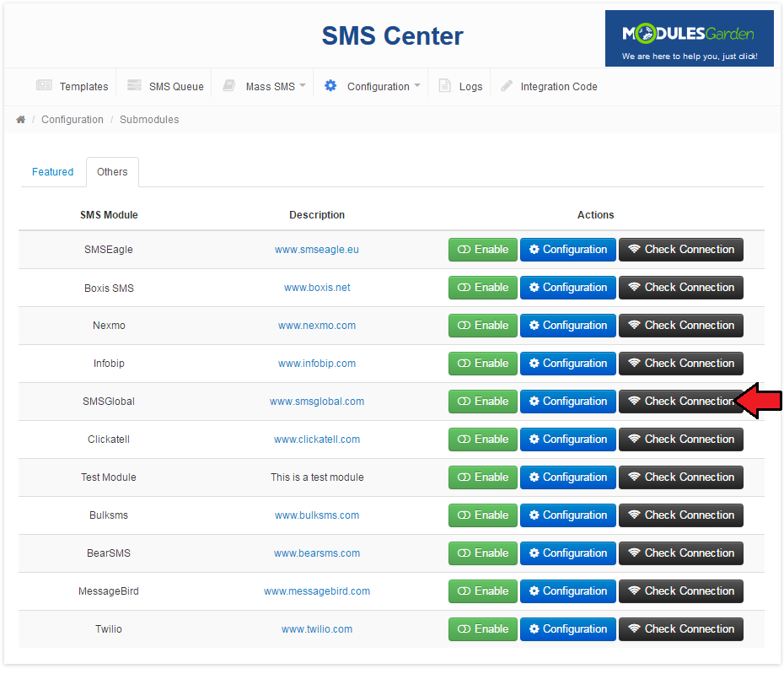Image resolution: width=784 pixels, height=674 pixels.
Task: Open Configuration for BearSMS
Action: (568, 553)
